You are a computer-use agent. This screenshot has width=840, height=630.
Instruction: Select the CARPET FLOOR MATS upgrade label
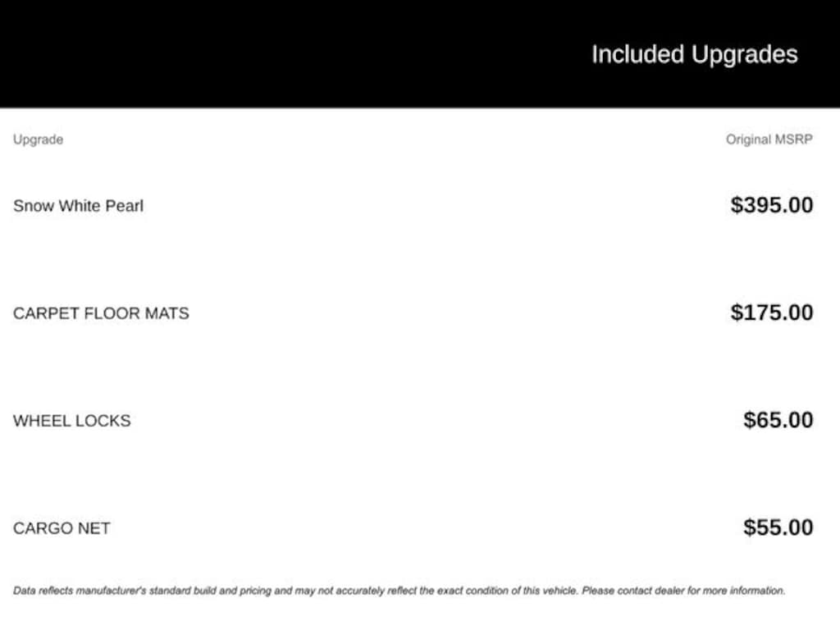[x=101, y=313]
